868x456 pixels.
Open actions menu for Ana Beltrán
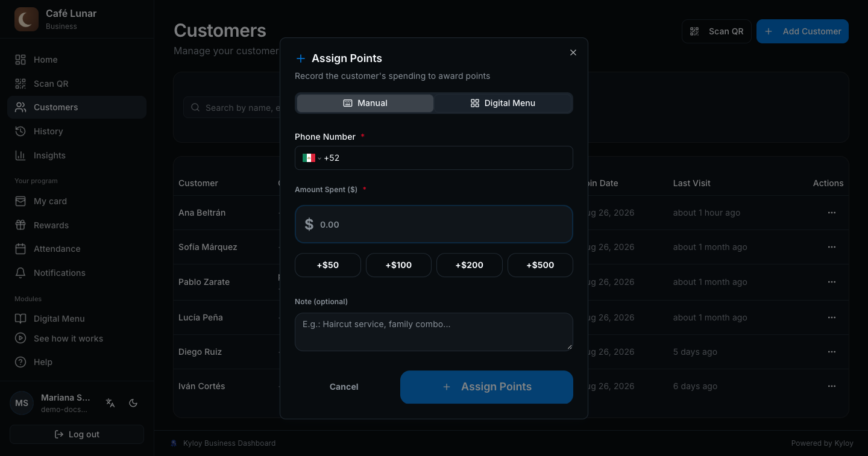click(832, 213)
